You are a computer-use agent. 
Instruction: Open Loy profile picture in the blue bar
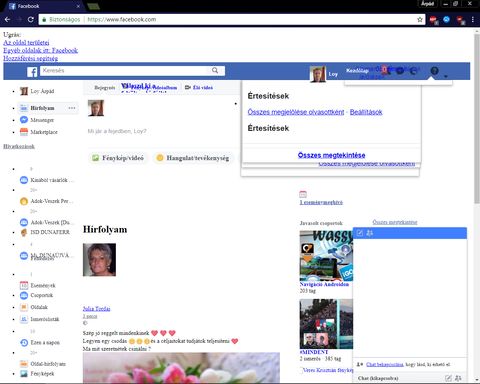point(317,74)
